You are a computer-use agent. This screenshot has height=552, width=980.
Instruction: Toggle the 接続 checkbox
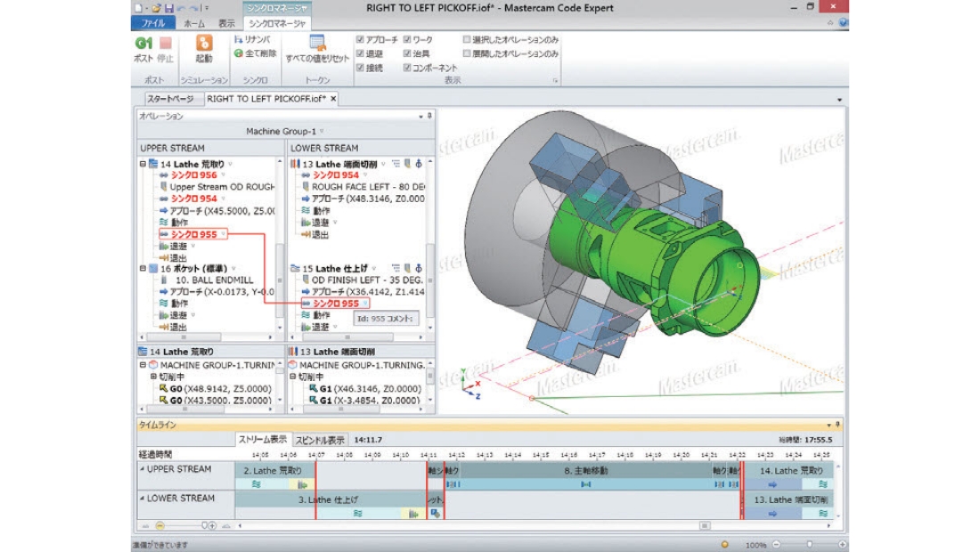click(360, 68)
